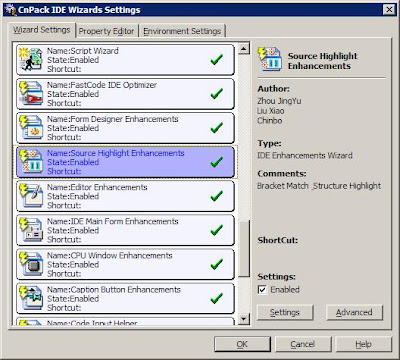Click the Source Highlight Enhancements list icon
The width and height of the screenshot is (400, 360).
(x=31, y=162)
